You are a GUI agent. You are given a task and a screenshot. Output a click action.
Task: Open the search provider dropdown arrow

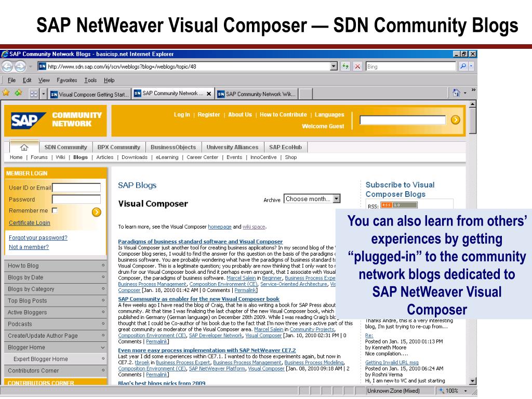point(471,66)
